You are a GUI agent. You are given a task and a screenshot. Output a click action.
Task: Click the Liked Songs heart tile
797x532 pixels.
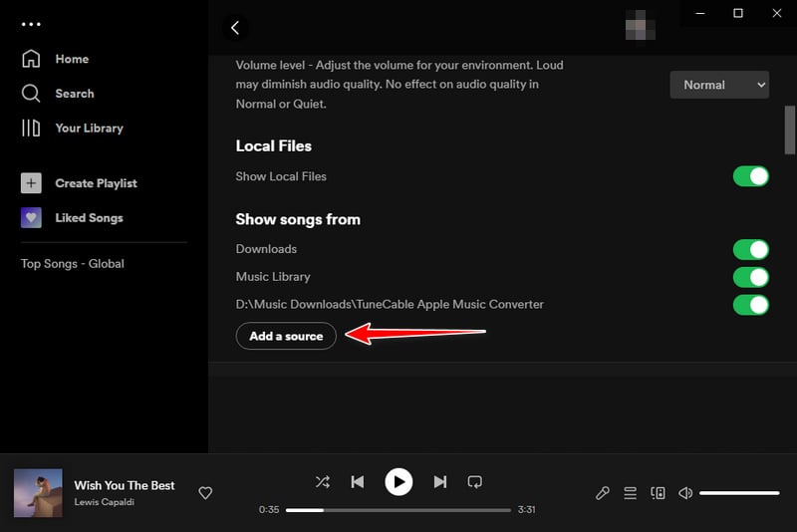31,217
